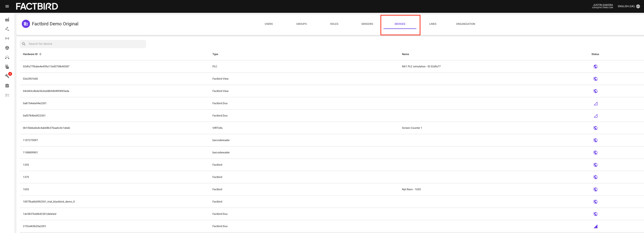
Task: Switch to the Users tab
Action: click(x=269, y=24)
